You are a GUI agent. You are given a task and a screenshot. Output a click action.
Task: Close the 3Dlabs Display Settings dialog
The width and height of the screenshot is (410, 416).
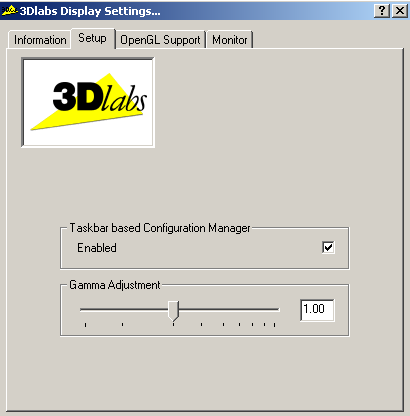[x=399, y=11]
